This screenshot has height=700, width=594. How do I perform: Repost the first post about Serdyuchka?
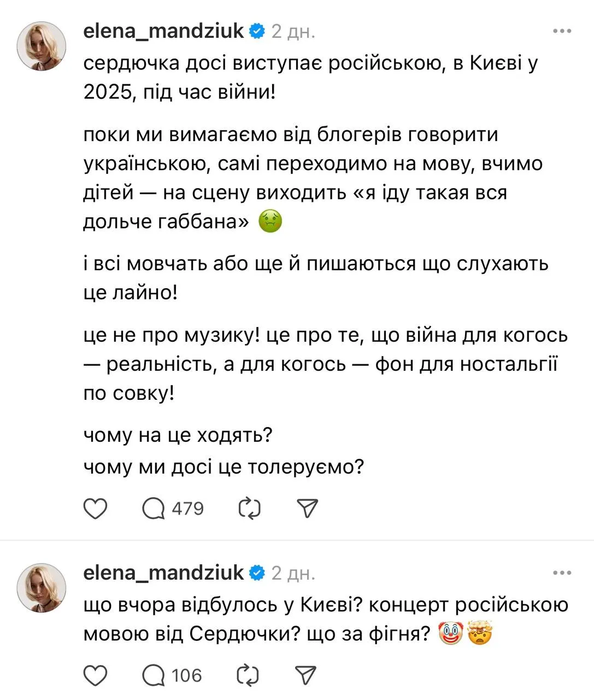click(251, 508)
